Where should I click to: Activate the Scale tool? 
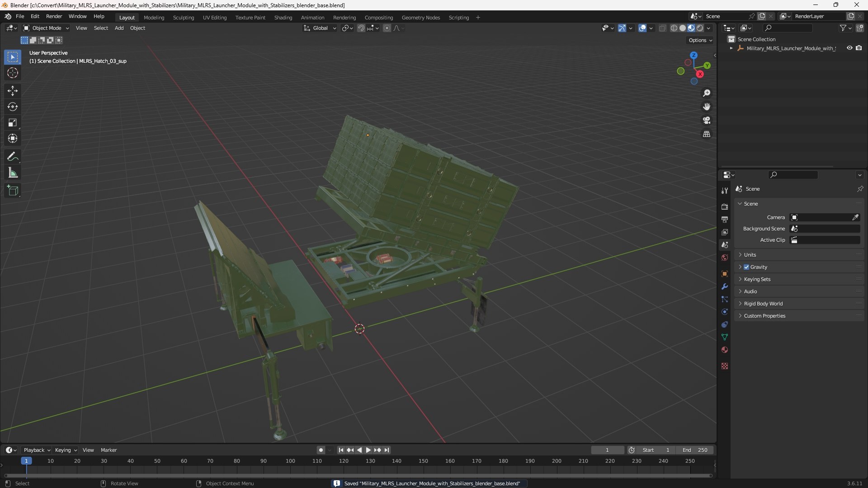[x=13, y=122]
